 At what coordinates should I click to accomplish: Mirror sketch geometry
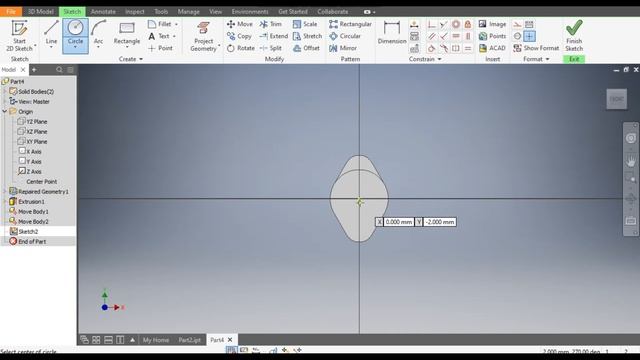click(x=343, y=48)
